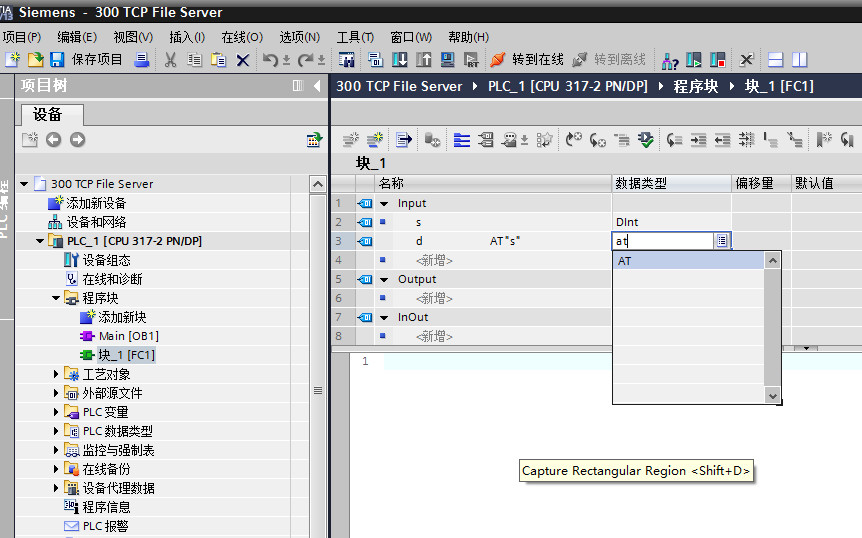862x538 pixels.
Task: Click the data type list button in row d
Action: click(x=722, y=241)
